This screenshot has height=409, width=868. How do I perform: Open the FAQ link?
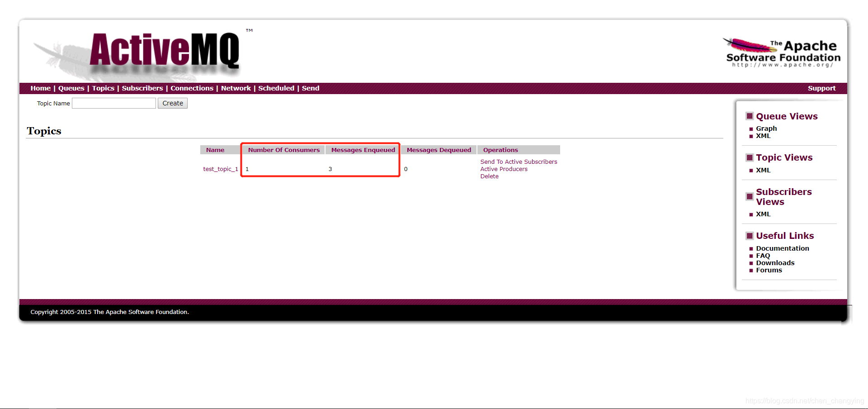(763, 256)
